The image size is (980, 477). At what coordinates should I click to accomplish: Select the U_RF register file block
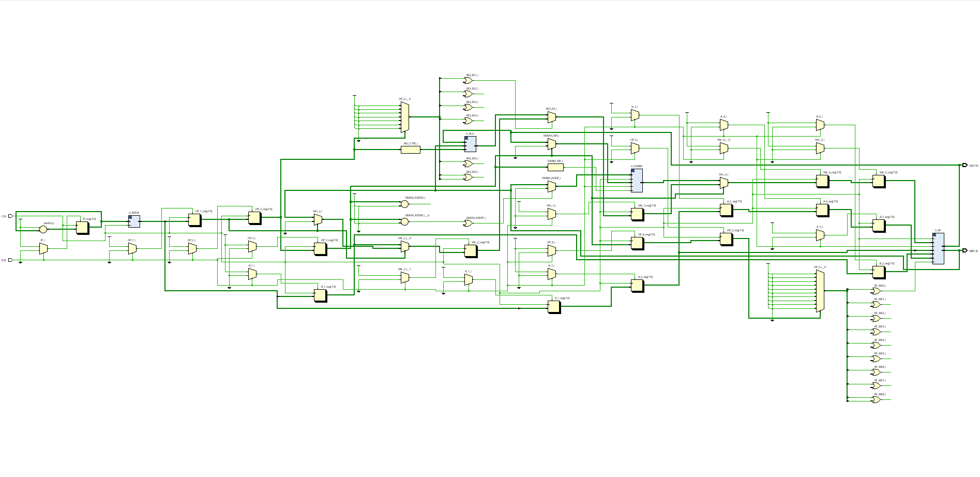[x=938, y=248]
